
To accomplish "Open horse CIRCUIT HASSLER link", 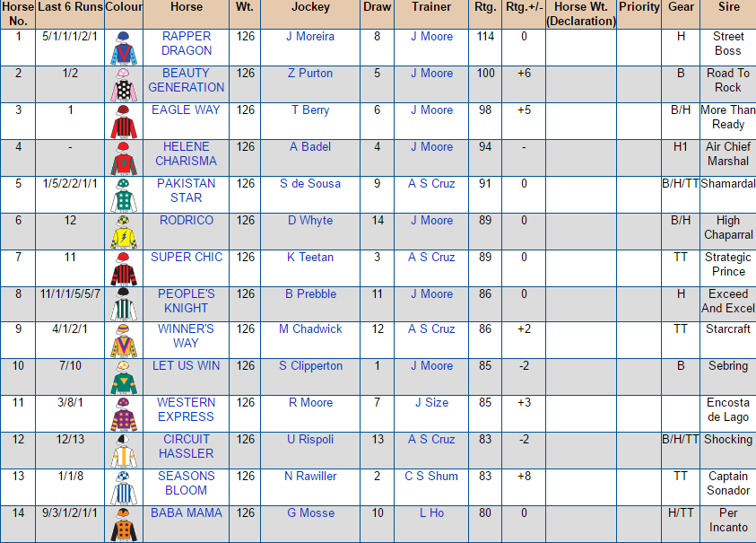I will point(187,446).
